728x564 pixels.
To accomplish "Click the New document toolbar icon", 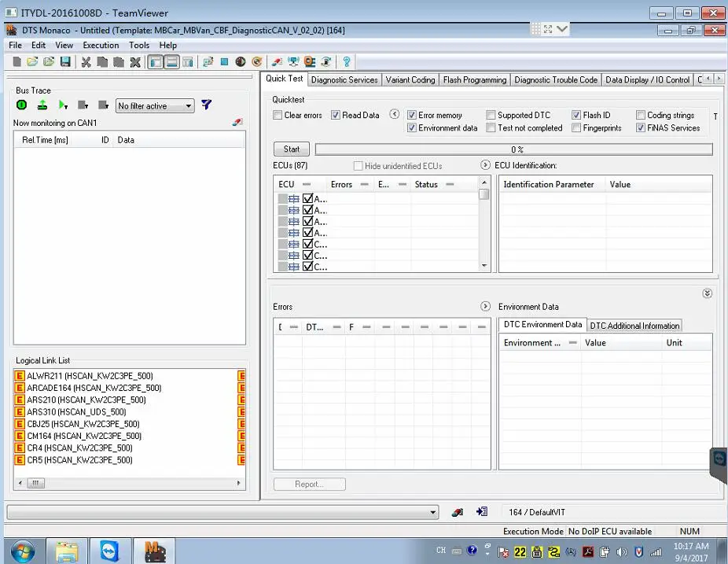I will tap(17, 62).
